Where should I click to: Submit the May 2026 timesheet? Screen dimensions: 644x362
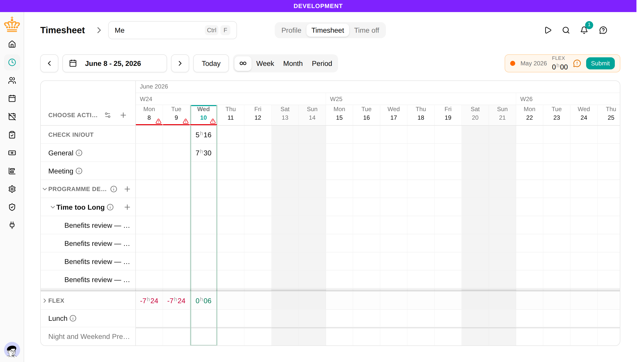point(600,63)
